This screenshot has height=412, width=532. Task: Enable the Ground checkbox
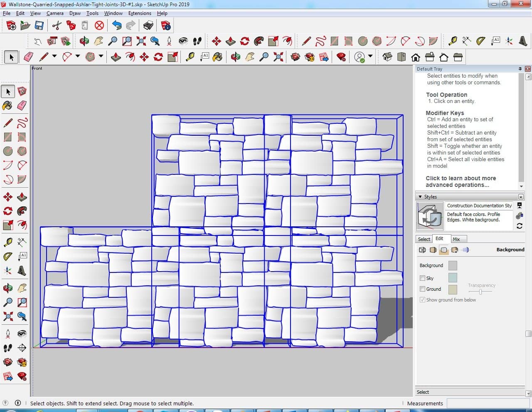point(423,289)
